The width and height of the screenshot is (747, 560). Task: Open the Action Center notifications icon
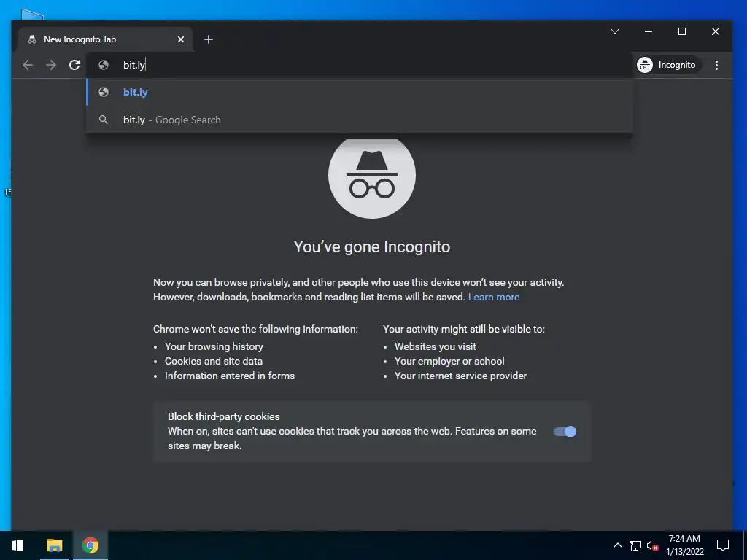tap(723, 545)
